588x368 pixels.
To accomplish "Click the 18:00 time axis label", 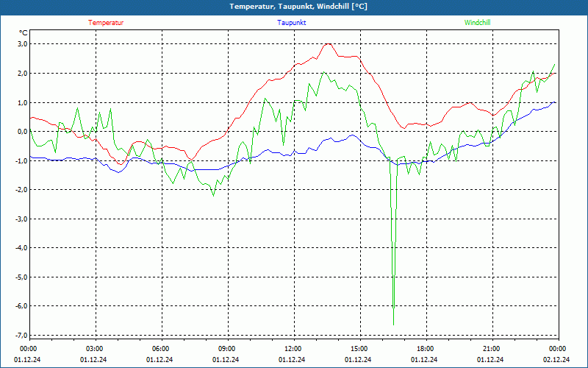I will (x=425, y=349).
